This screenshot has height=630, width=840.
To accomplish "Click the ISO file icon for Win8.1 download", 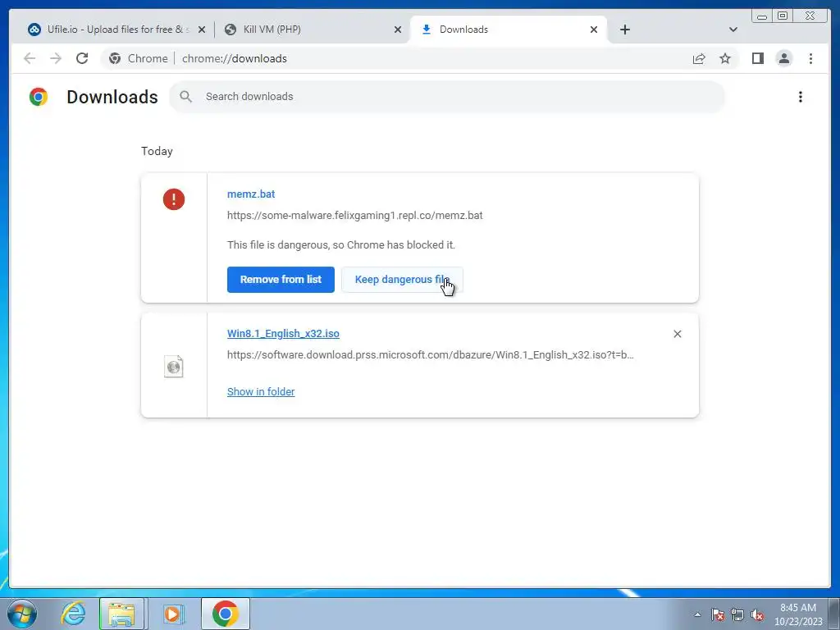I will pos(174,367).
